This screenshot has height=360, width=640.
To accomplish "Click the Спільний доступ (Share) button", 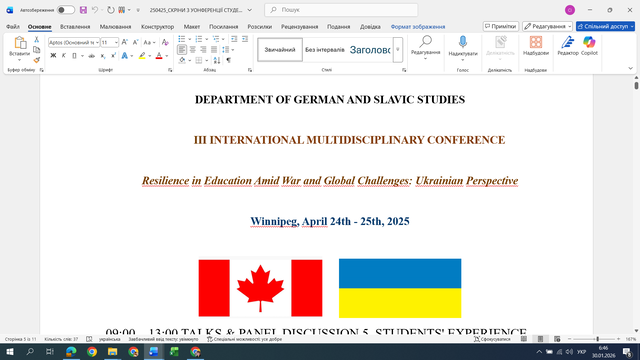I will pos(605,27).
